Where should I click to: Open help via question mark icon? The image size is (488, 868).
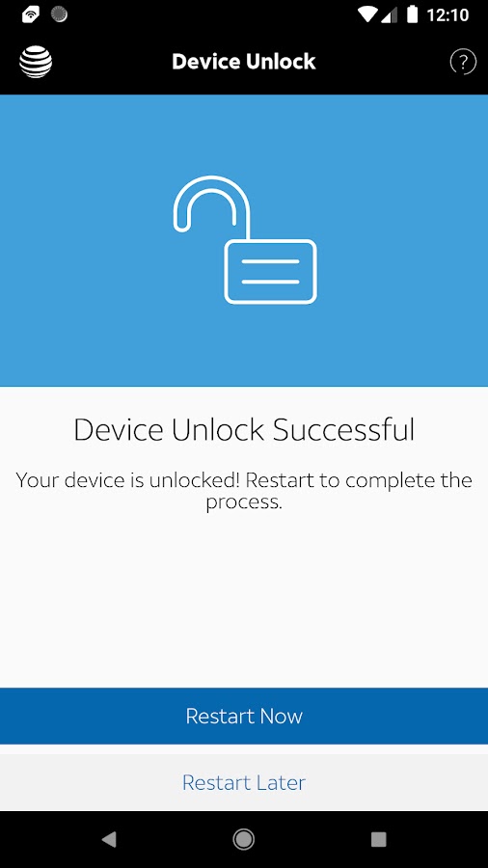[463, 62]
